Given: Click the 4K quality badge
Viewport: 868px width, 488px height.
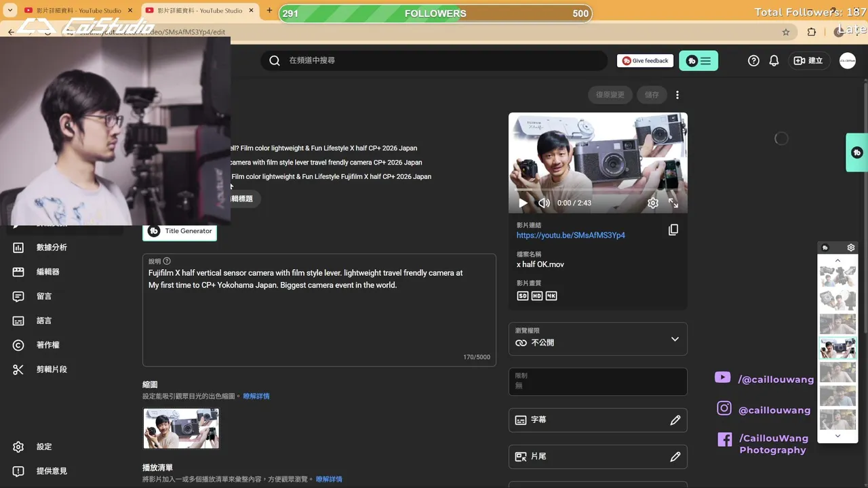Looking at the screenshot, I should [x=551, y=296].
